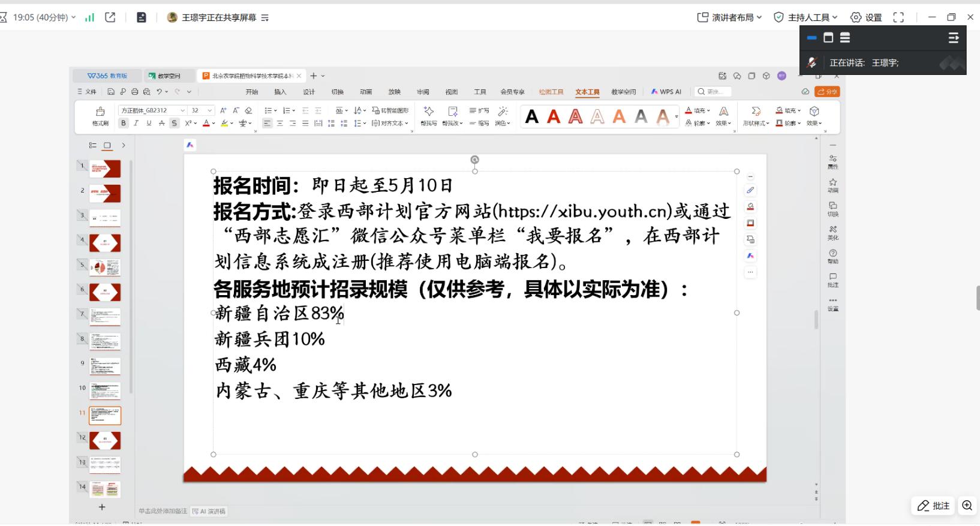Image resolution: width=980 pixels, height=526 pixels.
Task: Select slide 12 thumbnail in the panel
Action: [105, 440]
